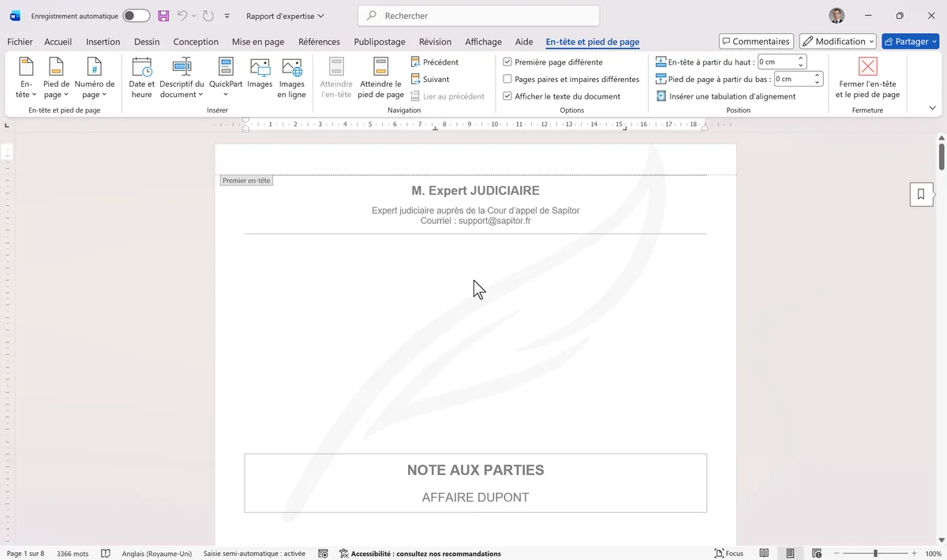Enable Pages paires et impaires différentes
This screenshot has height=560, width=947.
[x=507, y=79]
